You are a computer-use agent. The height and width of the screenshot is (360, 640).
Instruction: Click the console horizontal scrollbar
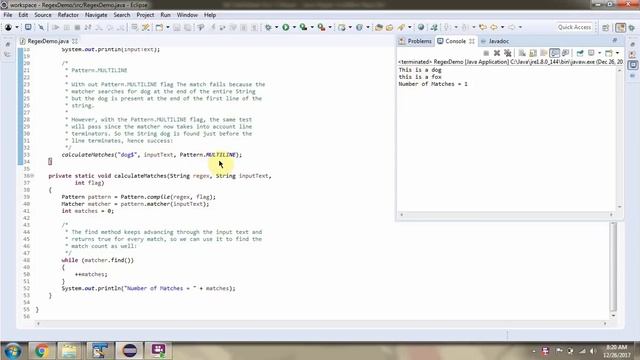[506, 215]
